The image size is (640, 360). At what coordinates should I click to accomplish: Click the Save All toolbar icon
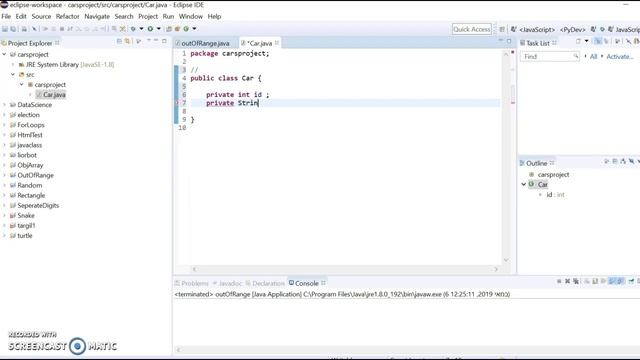(x=13, y=29)
